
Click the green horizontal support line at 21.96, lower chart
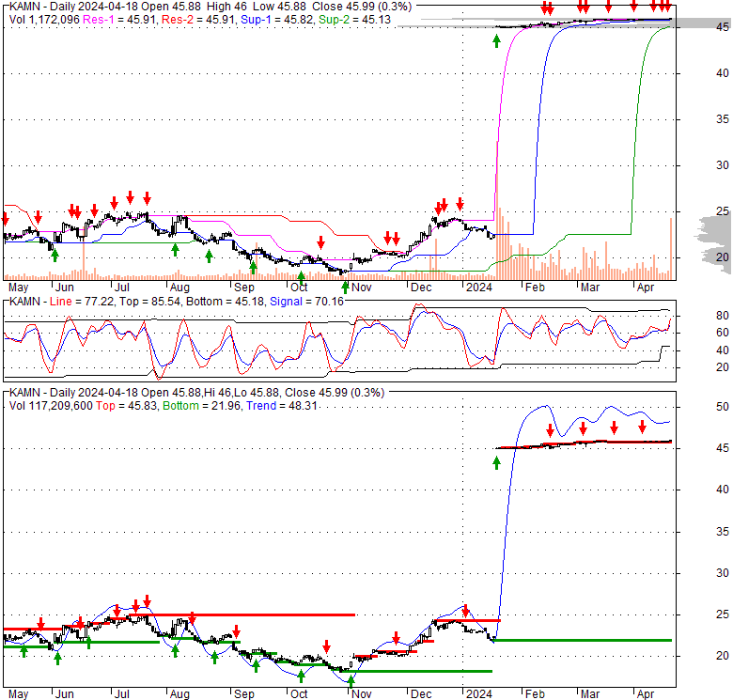coord(583,640)
